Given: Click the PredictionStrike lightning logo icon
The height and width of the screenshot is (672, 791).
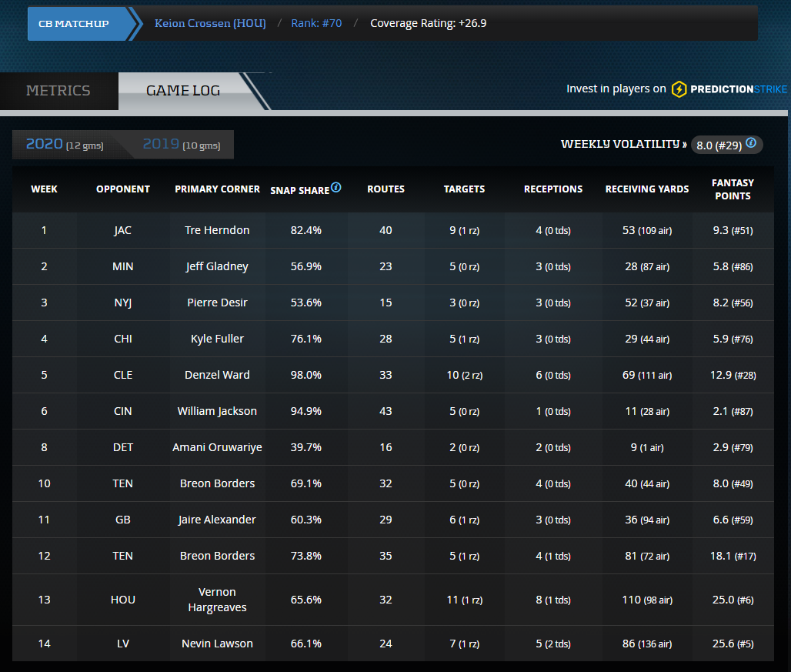Looking at the screenshot, I should (679, 89).
